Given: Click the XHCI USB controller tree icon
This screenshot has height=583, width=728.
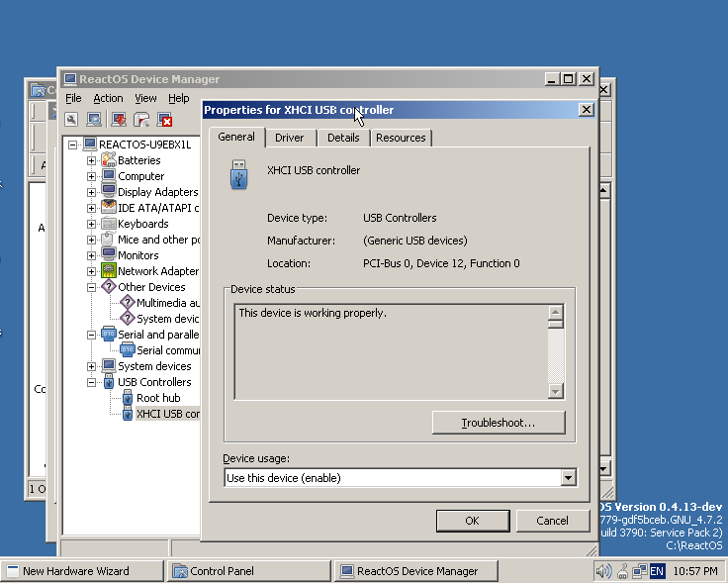Looking at the screenshot, I should (128, 414).
